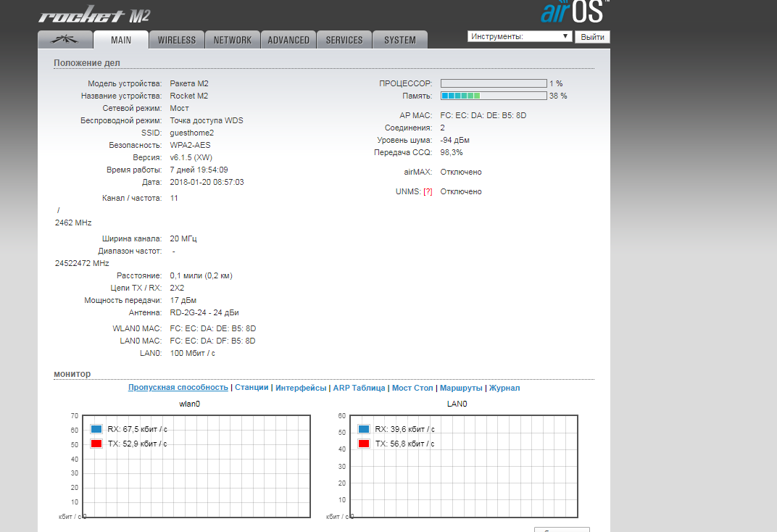The image size is (777, 532).
Task: Select the SSID value guesthome2
Action: [x=192, y=133]
